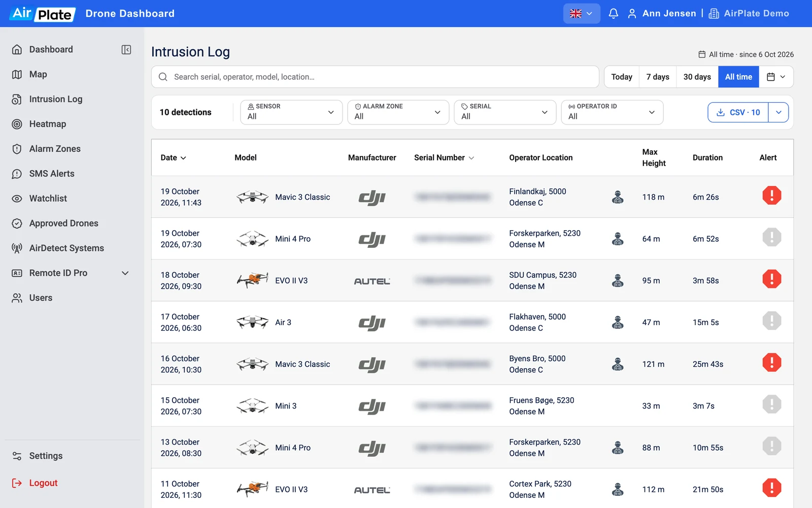Viewport: 812px width, 508px height.
Task: Click red alert icon for SDU Campus row
Action: [771, 279]
